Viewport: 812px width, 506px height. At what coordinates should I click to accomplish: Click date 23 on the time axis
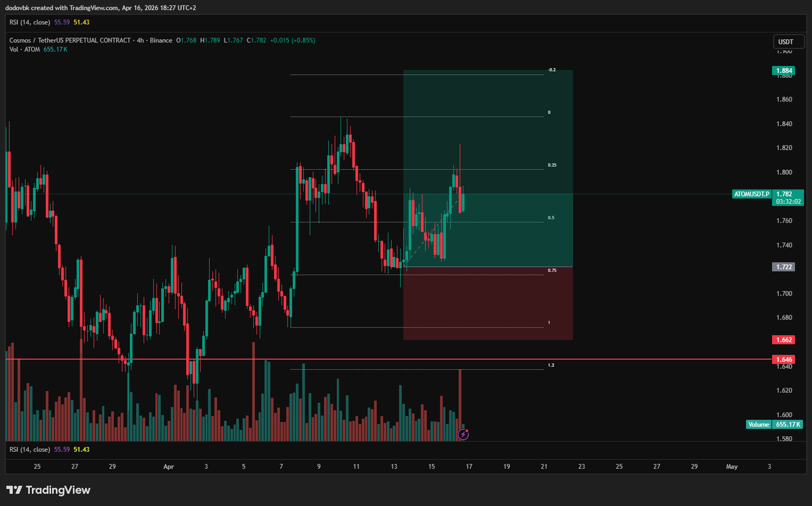tap(581, 467)
